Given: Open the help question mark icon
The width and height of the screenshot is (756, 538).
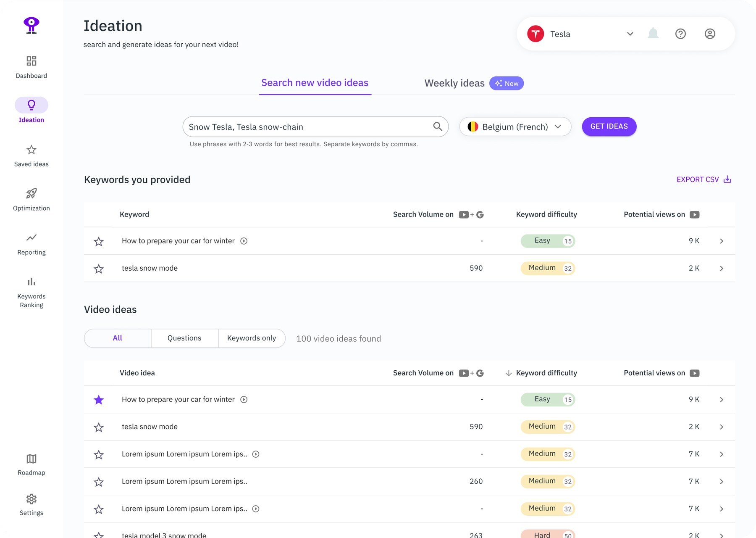Looking at the screenshot, I should tap(680, 34).
